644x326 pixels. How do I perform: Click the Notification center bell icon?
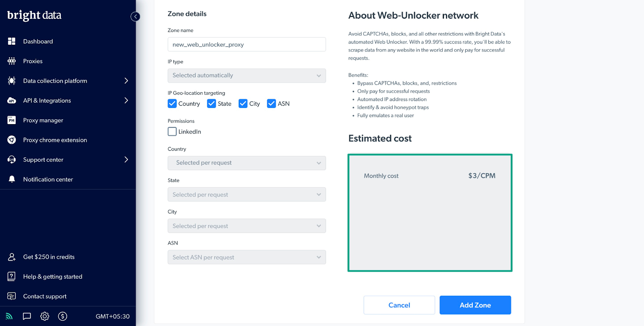point(12,179)
